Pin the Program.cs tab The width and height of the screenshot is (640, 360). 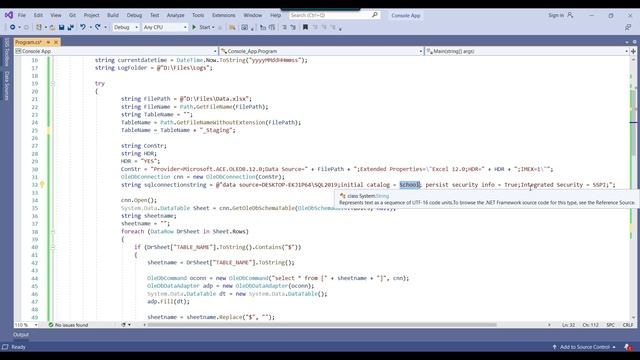[48, 42]
